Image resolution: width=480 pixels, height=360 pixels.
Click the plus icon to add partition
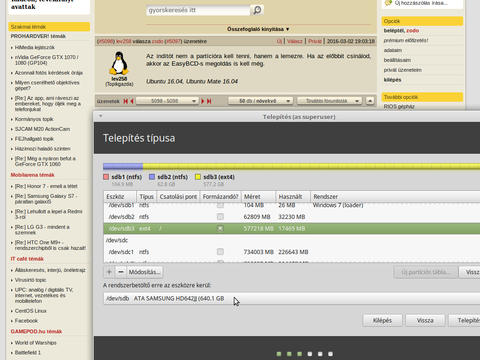(109, 272)
